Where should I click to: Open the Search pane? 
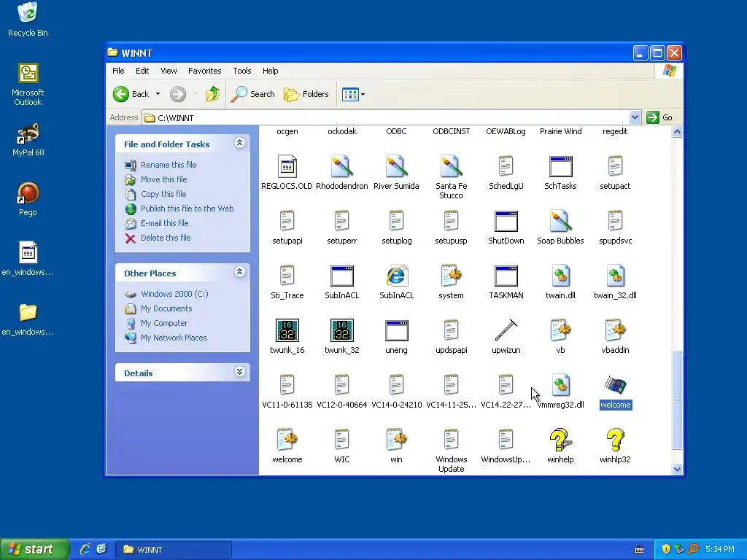click(252, 94)
